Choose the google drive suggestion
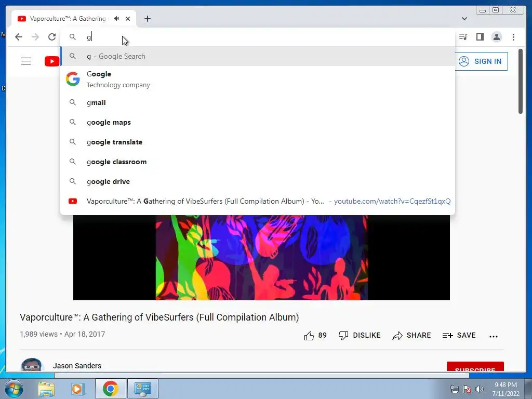 (258, 181)
